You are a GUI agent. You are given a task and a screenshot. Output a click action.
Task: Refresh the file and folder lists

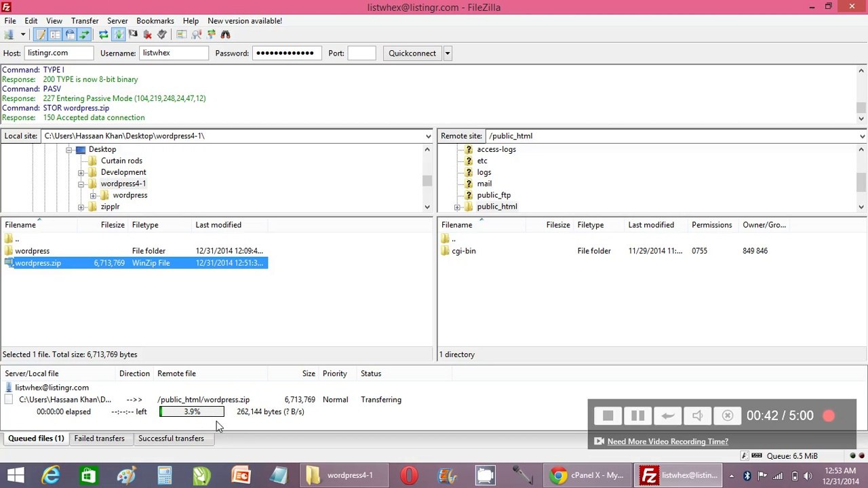(x=103, y=35)
